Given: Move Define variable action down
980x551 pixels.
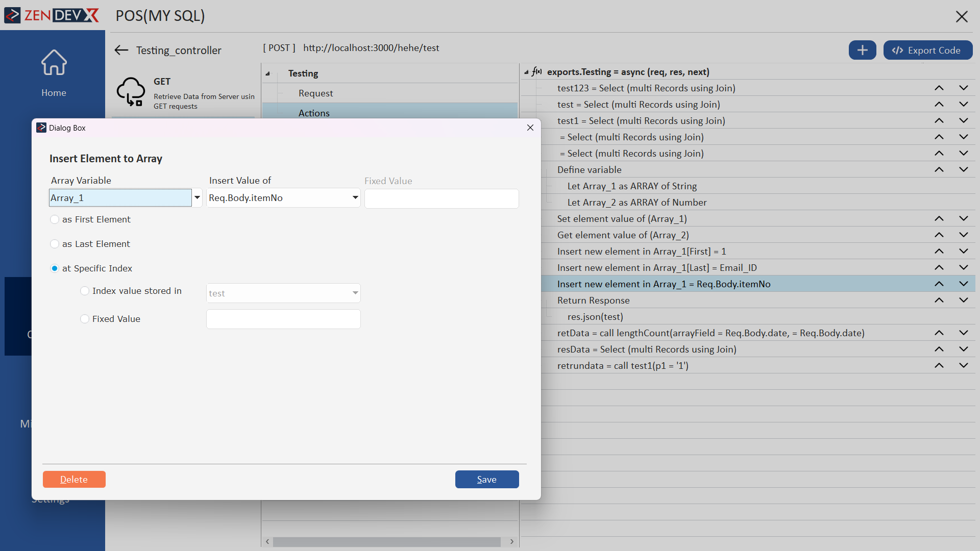Looking at the screenshot, I should click(963, 170).
